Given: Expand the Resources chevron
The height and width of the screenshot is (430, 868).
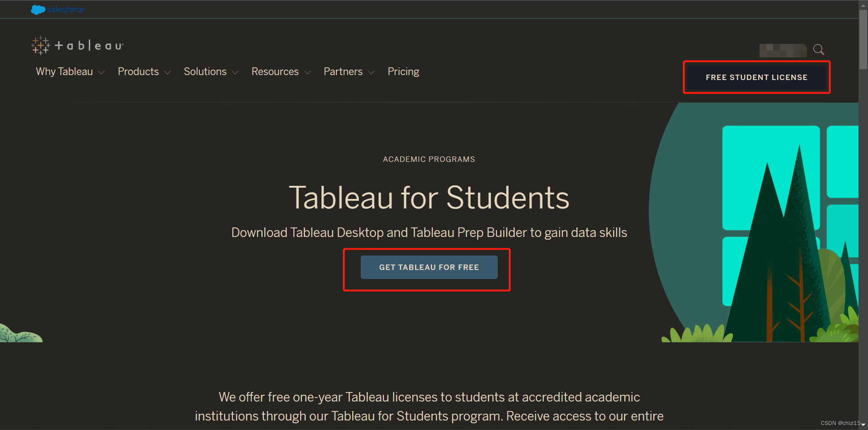Looking at the screenshot, I should click(x=307, y=72).
